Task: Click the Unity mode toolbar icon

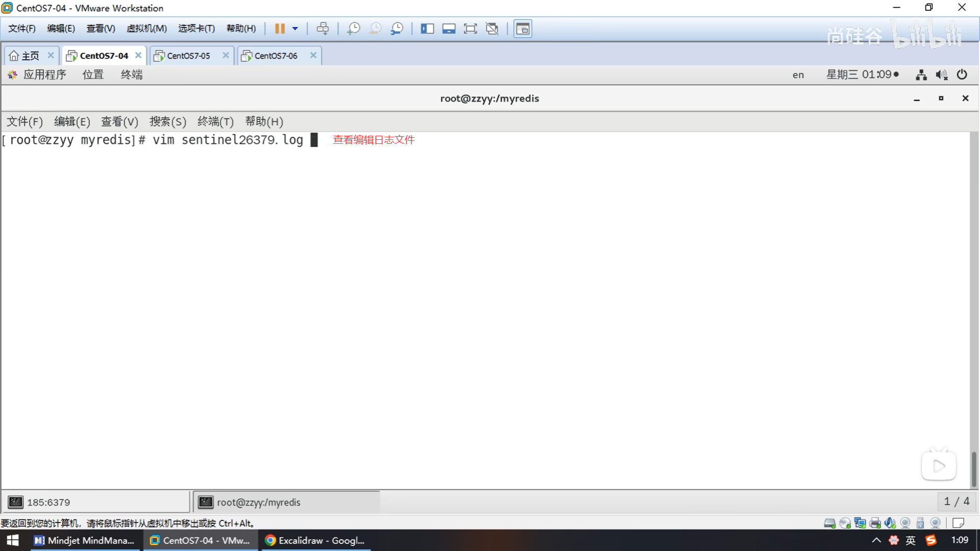Action: pos(492,29)
